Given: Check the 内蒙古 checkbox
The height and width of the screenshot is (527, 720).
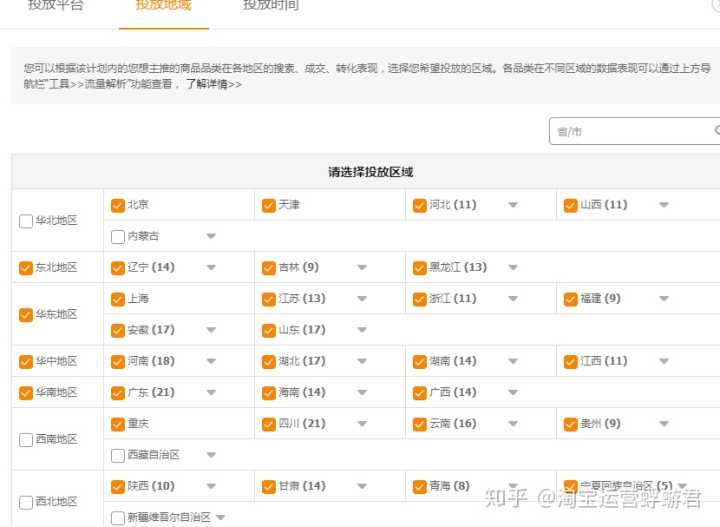Looking at the screenshot, I should coord(118,236).
